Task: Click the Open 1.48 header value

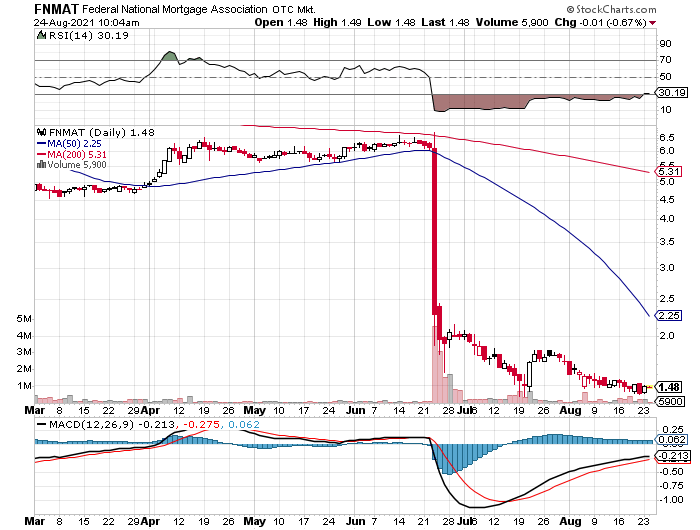Action: pyautogui.click(x=281, y=22)
